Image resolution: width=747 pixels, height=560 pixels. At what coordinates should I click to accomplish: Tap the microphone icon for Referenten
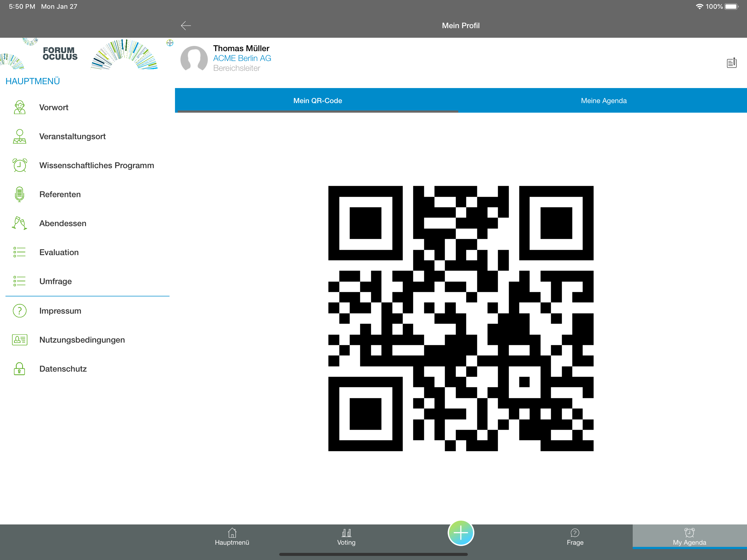[20, 194]
